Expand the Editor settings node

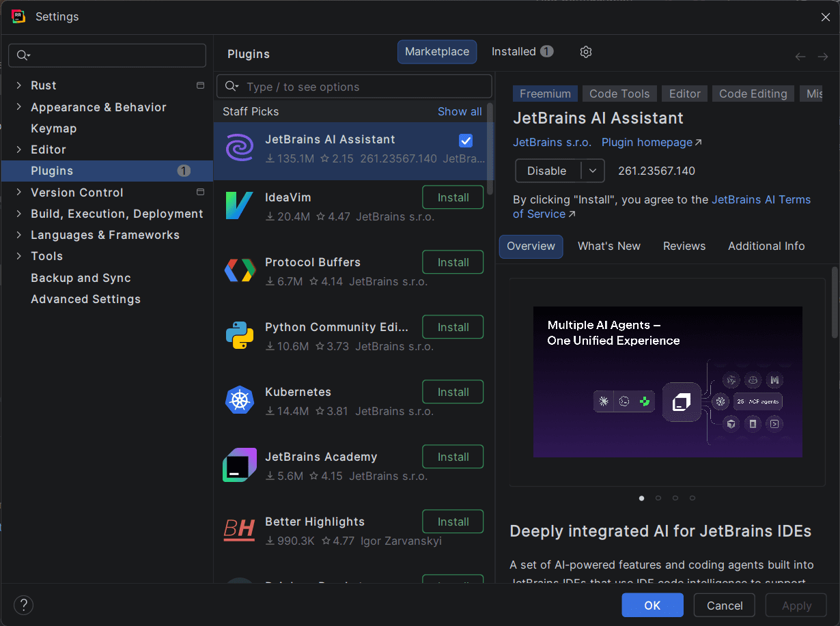(18, 150)
